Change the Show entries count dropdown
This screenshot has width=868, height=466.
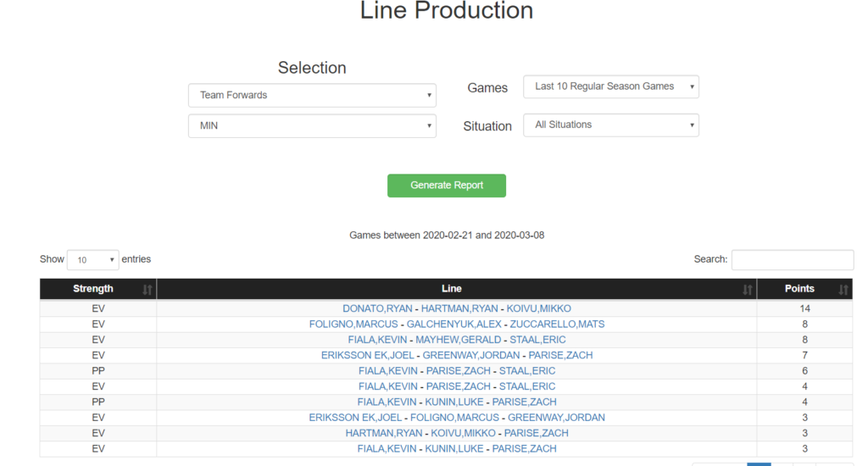pos(93,259)
